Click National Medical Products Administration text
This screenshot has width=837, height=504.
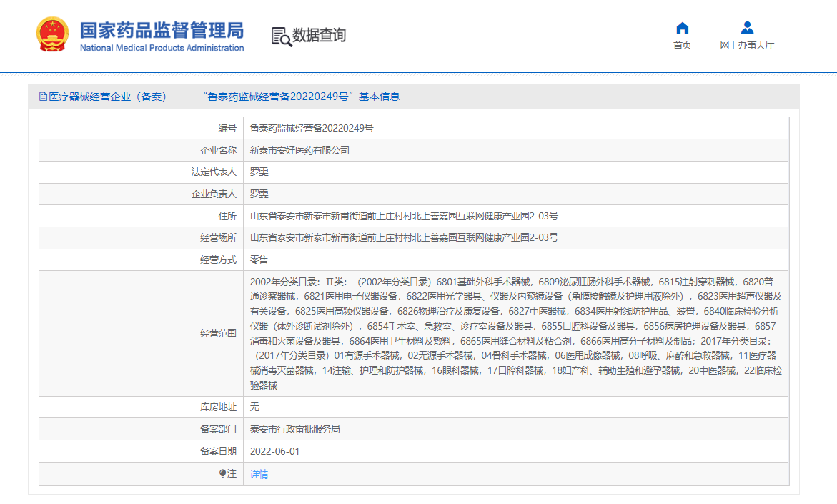tap(162, 48)
